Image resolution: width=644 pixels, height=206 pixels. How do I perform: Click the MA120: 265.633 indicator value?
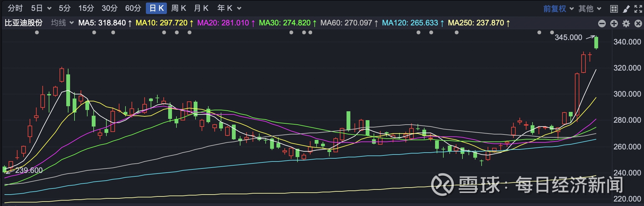coord(413,23)
